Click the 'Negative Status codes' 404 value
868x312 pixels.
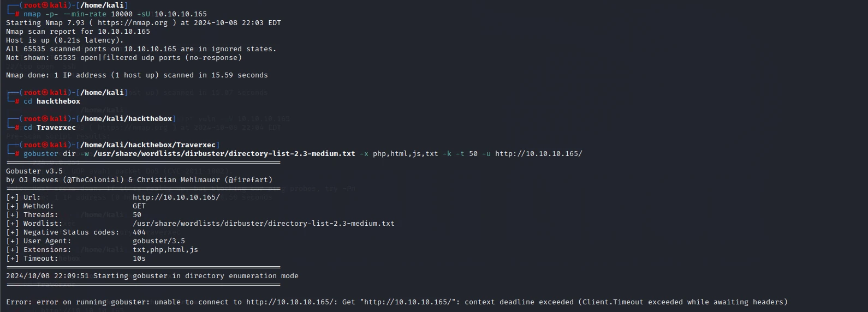139,232
